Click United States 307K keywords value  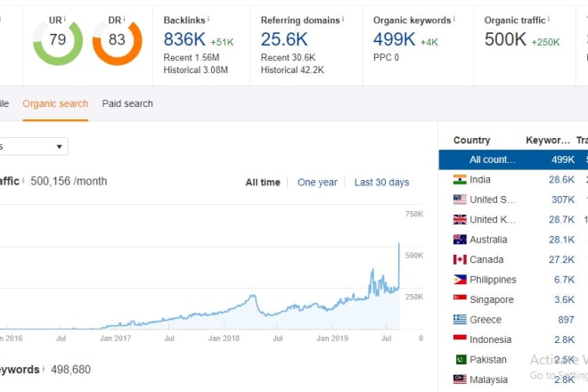point(563,200)
